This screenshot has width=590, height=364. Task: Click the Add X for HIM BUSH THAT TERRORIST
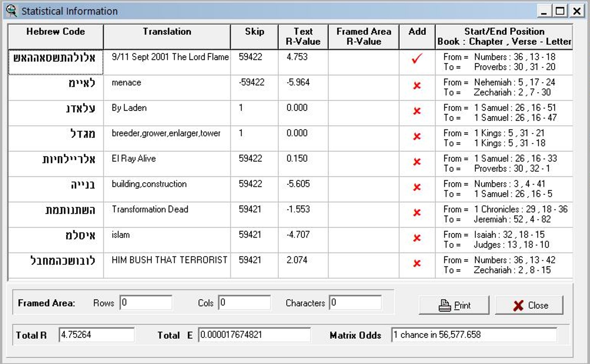pyautogui.click(x=417, y=263)
